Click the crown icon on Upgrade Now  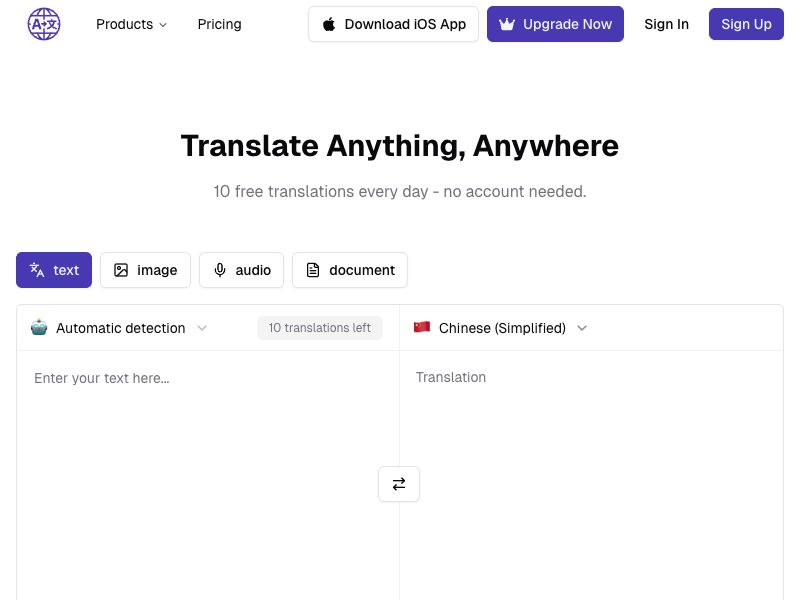pos(508,24)
